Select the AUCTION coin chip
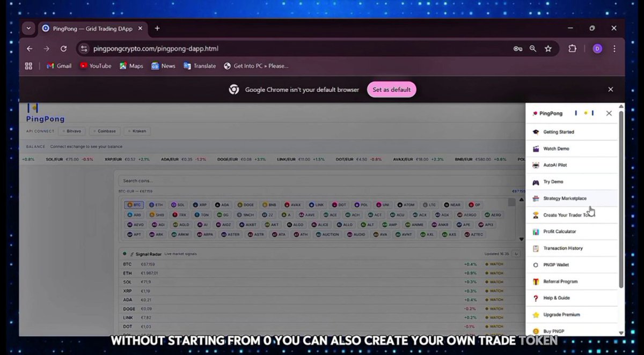 click(328, 234)
